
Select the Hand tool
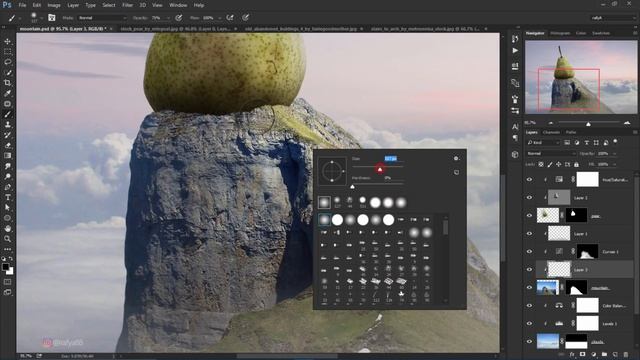[7, 229]
